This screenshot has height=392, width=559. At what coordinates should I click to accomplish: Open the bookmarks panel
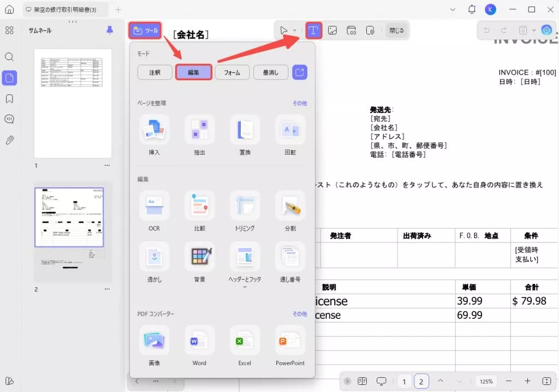(x=9, y=99)
